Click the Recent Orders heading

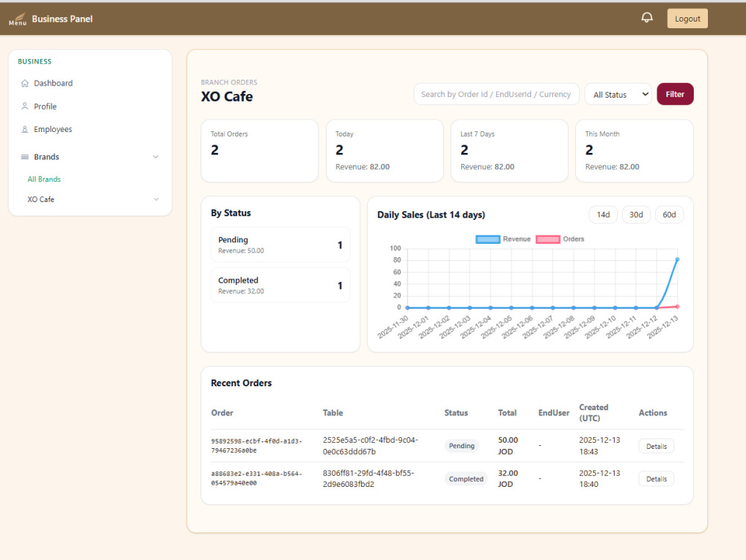click(x=241, y=383)
